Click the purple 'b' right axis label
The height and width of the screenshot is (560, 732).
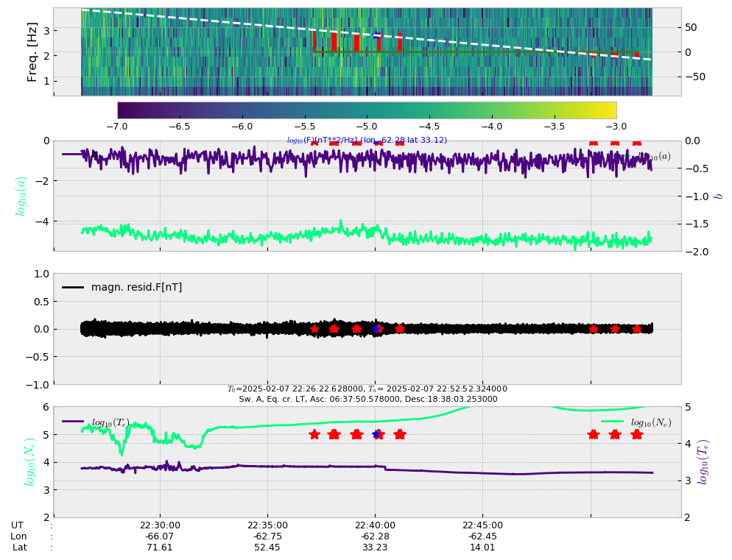pos(719,196)
